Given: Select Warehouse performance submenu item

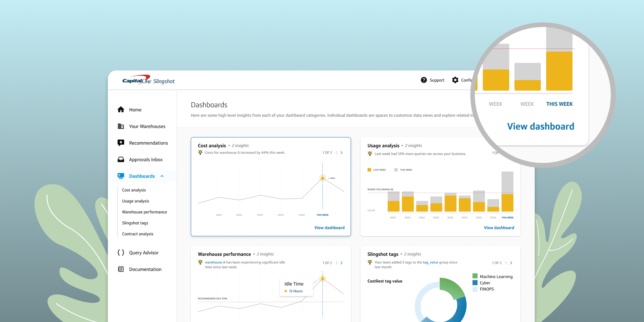Looking at the screenshot, I should 144,212.
